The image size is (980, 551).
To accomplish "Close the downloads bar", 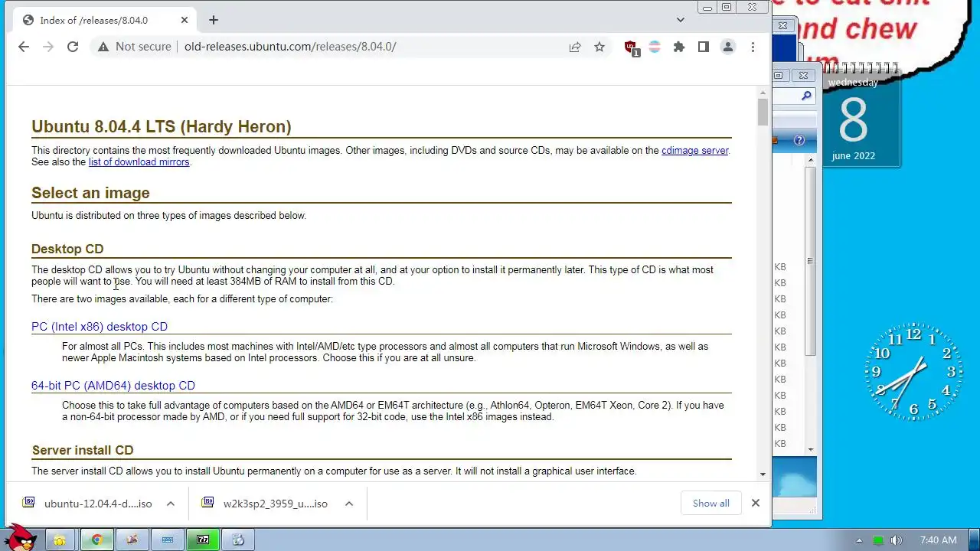I will pos(756,504).
